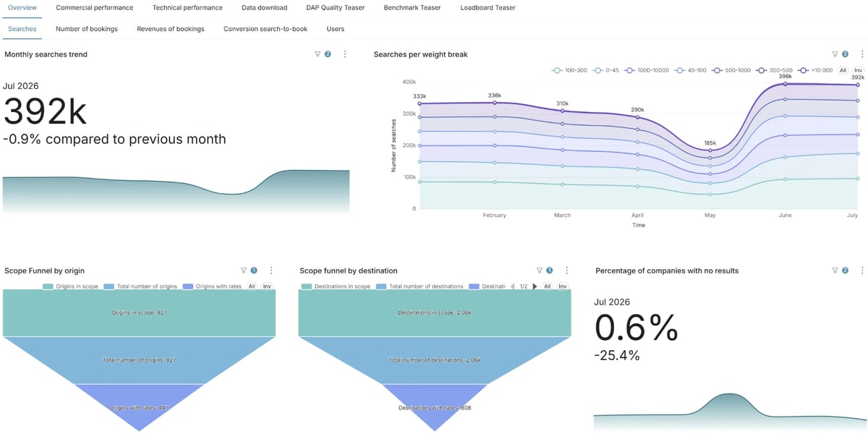Select the Conversion search-to-book sub-tab

(265, 29)
